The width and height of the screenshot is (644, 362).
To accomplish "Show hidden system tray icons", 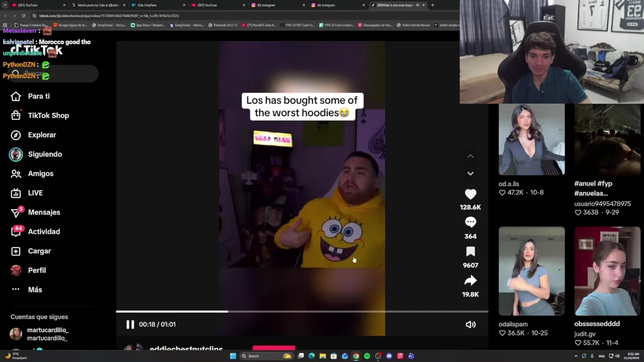I will click(x=576, y=356).
